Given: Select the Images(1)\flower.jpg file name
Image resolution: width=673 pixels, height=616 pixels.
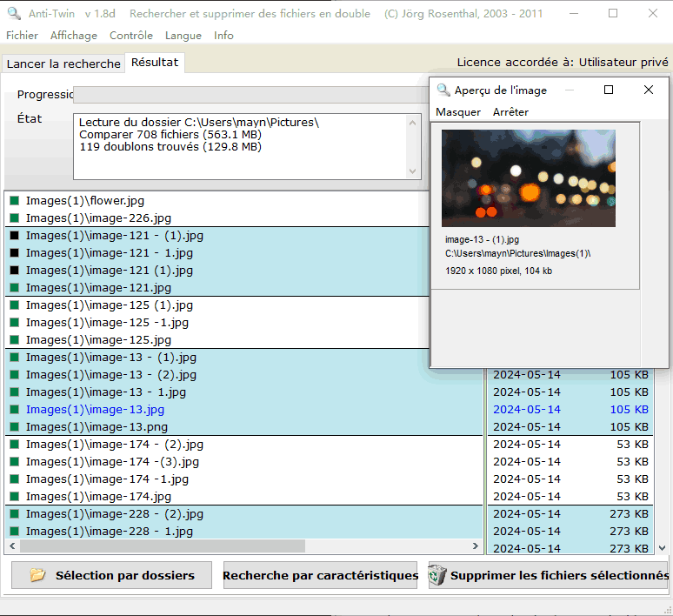Looking at the screenshot, I should tap(85, 201).
